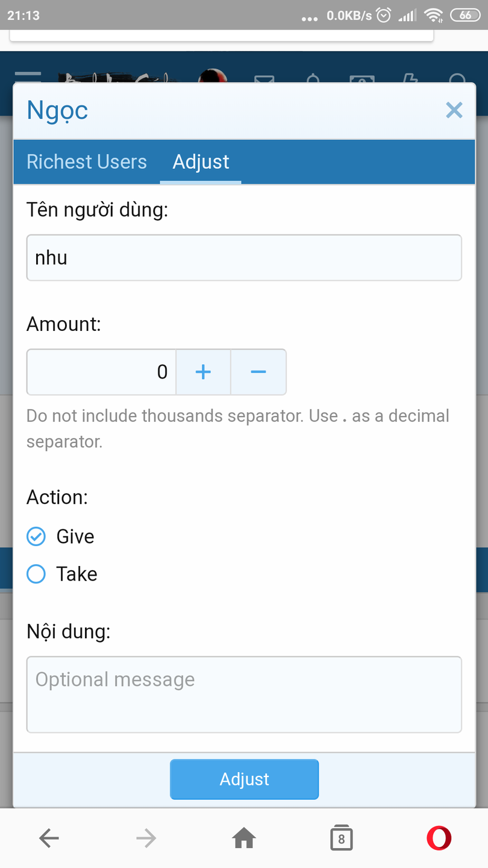
Task: Switch to the Adjust tab
Action: 201,162
